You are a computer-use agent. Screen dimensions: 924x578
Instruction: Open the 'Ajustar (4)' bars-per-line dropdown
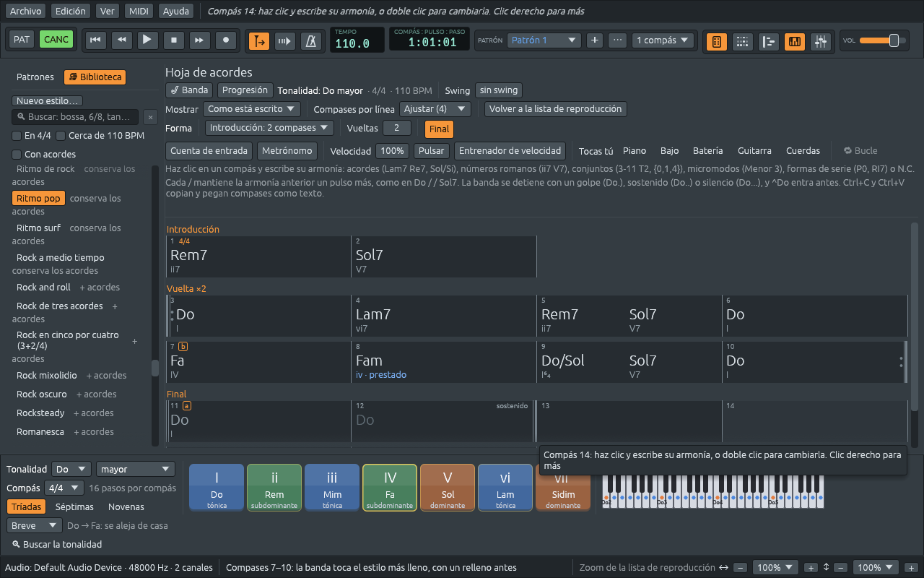[435, 109]
